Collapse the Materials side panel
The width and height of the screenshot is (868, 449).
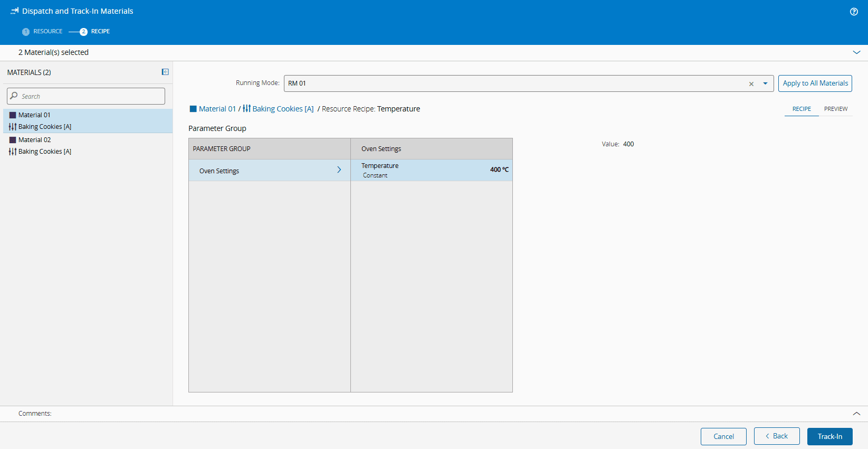165,72
